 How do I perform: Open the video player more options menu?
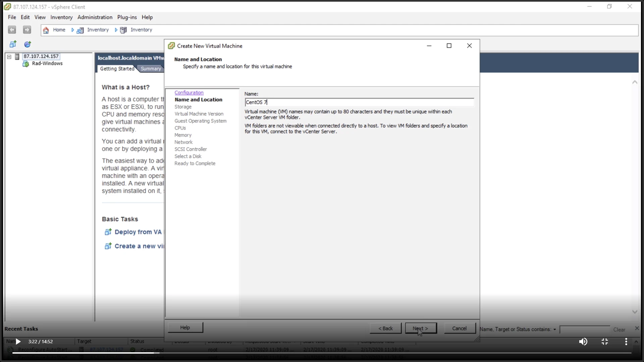pos(626,342)
